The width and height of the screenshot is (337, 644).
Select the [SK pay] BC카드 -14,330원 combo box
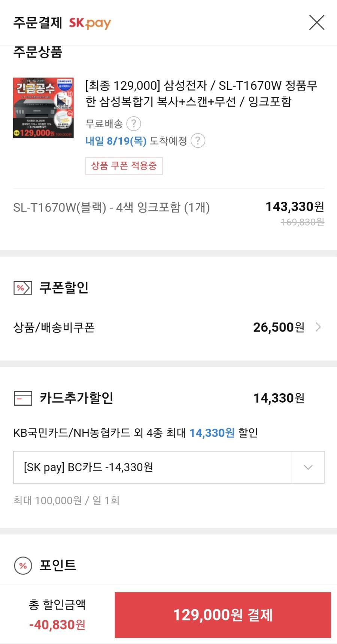pyautogui.click(x=169, y=467)
